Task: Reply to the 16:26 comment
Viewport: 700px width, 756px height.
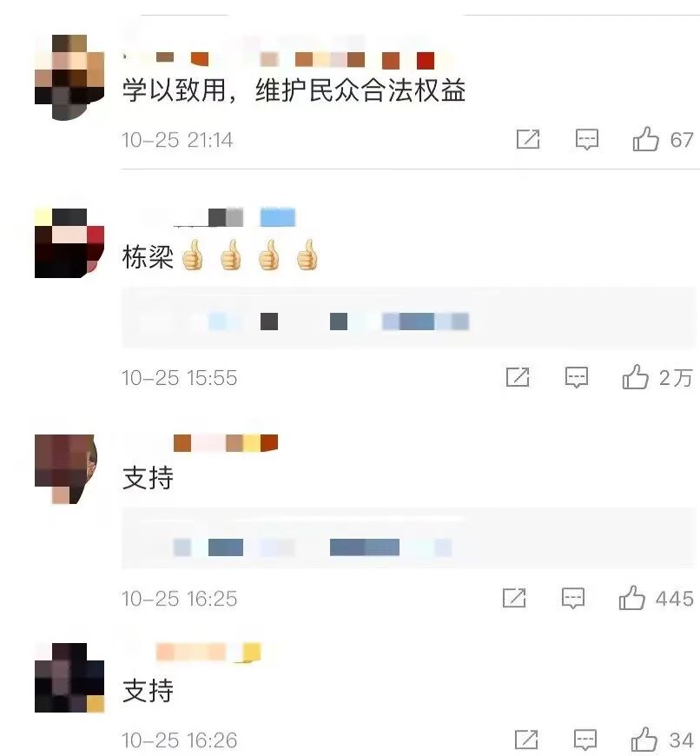Action: coord(585,739)
